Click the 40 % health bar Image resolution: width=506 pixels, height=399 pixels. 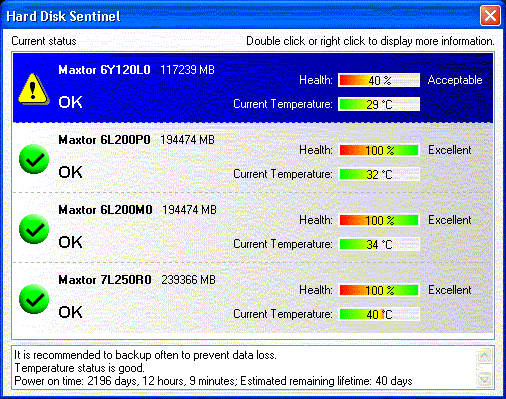[379, 80]
